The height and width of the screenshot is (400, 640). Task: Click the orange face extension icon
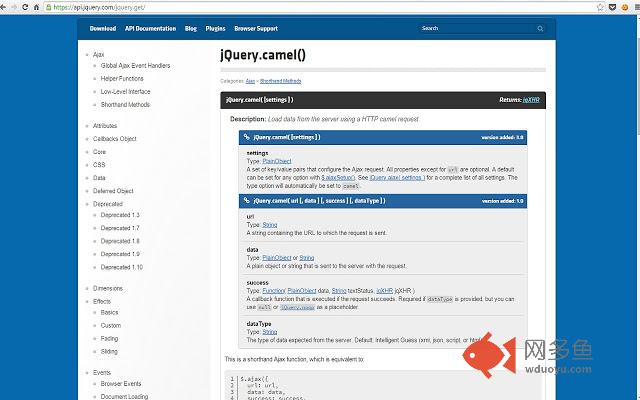[x=624, y=7]
